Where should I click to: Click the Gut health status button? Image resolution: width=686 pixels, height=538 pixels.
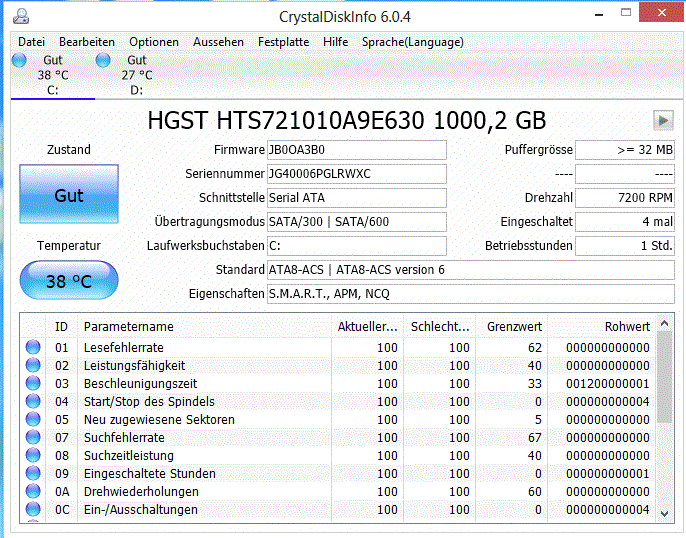pos(69,194)
